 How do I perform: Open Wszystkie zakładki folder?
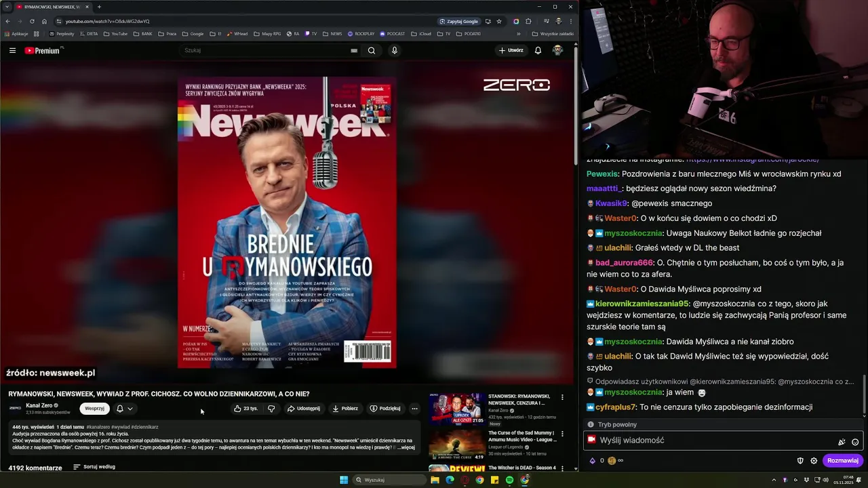click(553, 34)
